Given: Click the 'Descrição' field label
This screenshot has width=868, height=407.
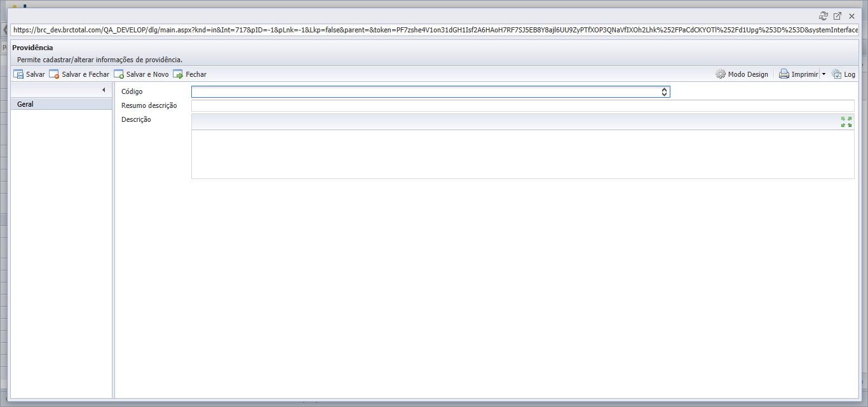Looking at the screenshot, I should (136, 119).
